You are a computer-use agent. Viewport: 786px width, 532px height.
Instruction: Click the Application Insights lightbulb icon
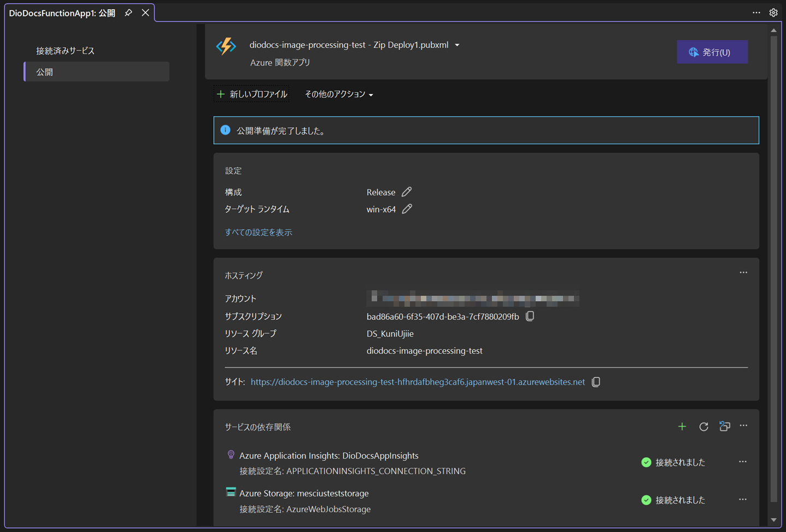(231, 455)
